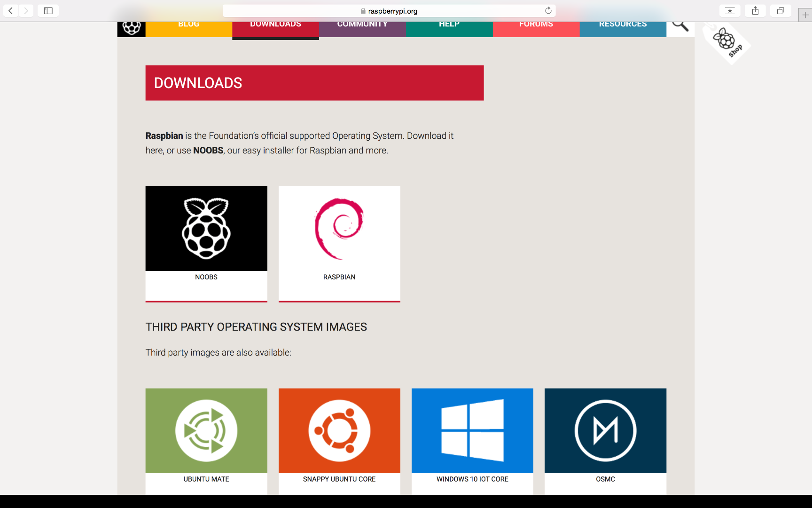
Task: Toggle the Safari sidebar
Action: [47, 10]
